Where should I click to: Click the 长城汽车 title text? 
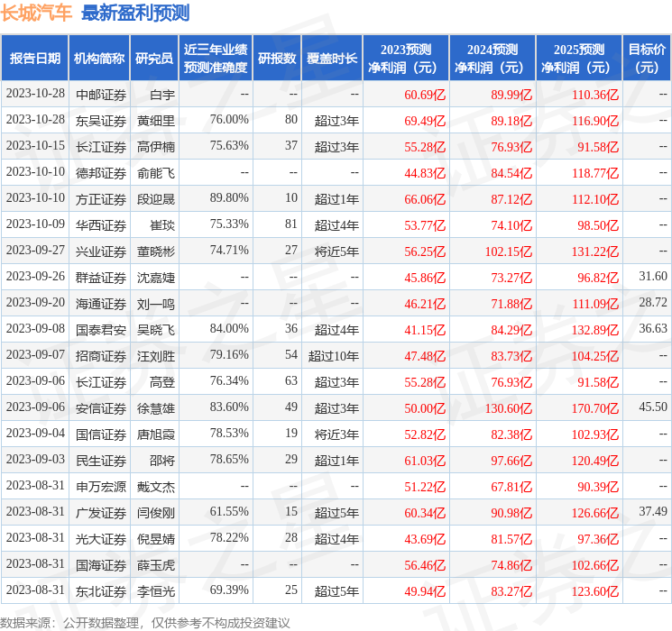tap(36, 14)
